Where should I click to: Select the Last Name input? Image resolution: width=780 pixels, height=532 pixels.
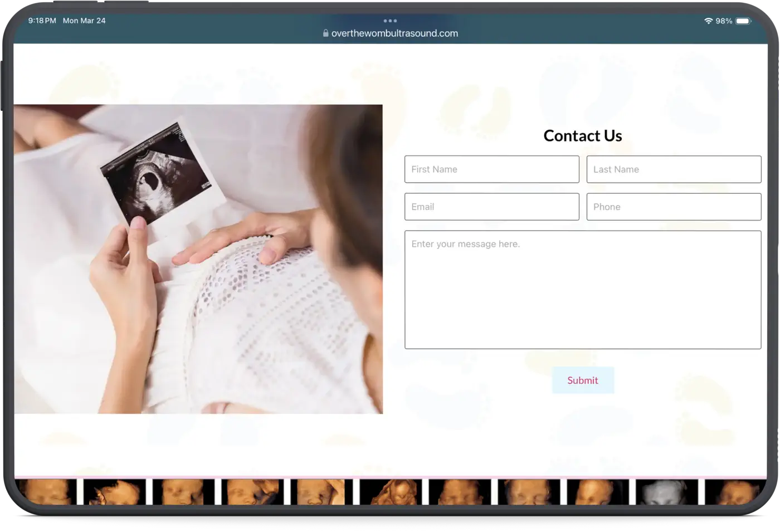tap(674, 169)
